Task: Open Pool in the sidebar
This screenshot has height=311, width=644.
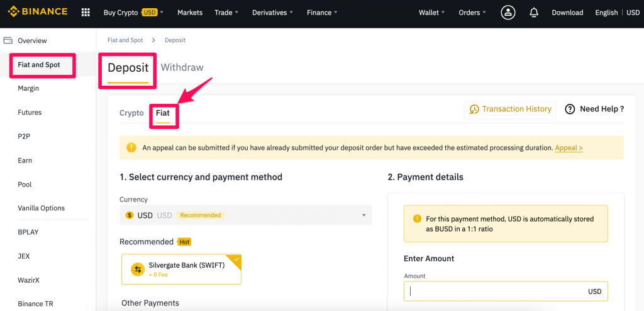Action: pos(25,184)
